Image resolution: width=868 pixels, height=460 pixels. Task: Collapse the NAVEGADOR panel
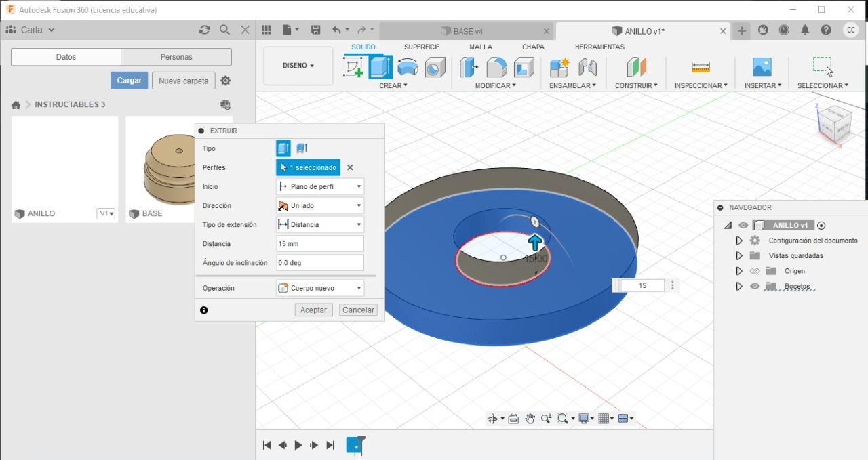pos(721,207)
